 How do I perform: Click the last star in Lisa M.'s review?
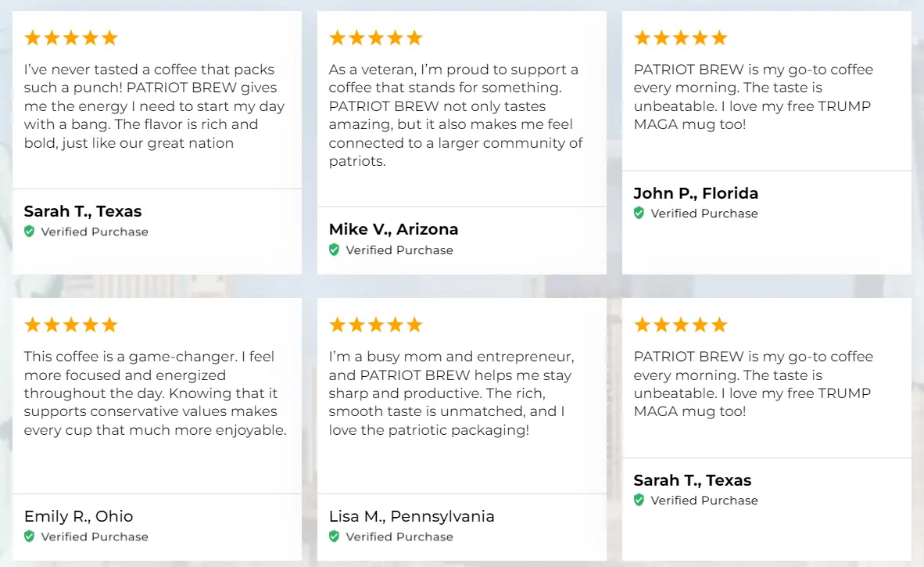point(414,325)
